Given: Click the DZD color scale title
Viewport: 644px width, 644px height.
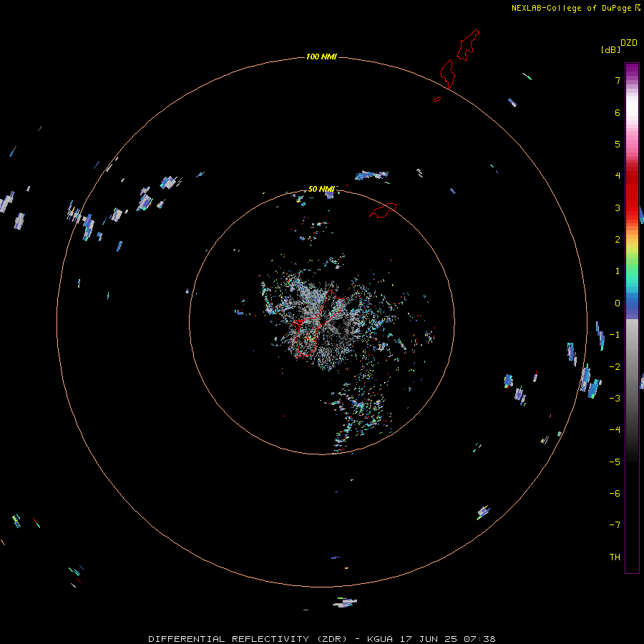Looking at the screenshot, I should coord(629,43).
